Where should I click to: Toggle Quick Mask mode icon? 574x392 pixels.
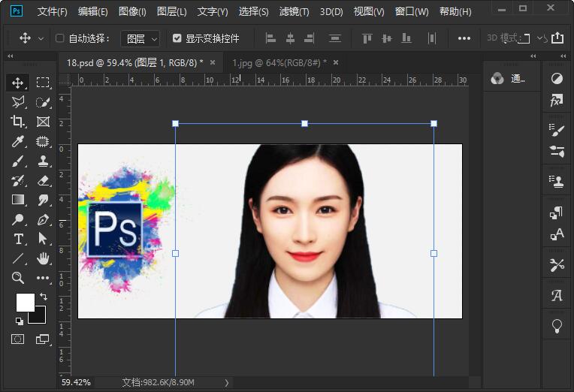(x=17, y=339)
